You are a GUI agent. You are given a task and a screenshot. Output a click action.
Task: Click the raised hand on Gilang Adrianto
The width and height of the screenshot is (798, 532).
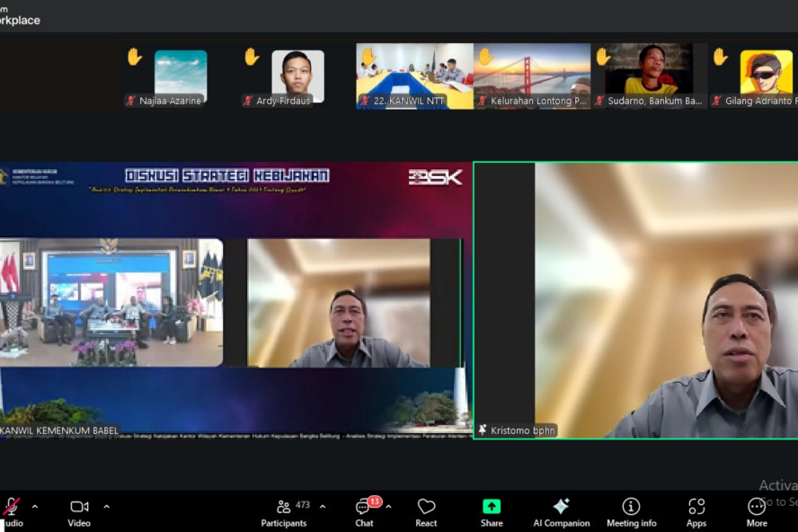[720, 57]
